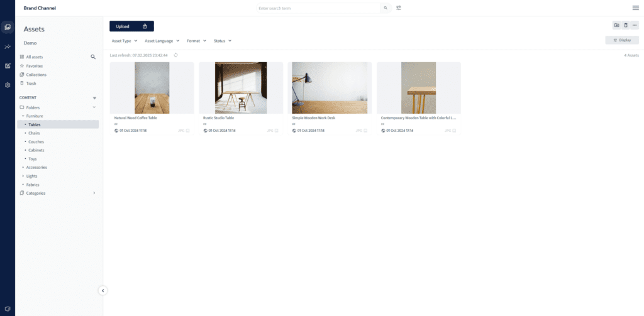The width and height of the screenshot is (644, 316).
Task: Click the magnifier icon next to All assets
Action: click(x=93, y=57)
